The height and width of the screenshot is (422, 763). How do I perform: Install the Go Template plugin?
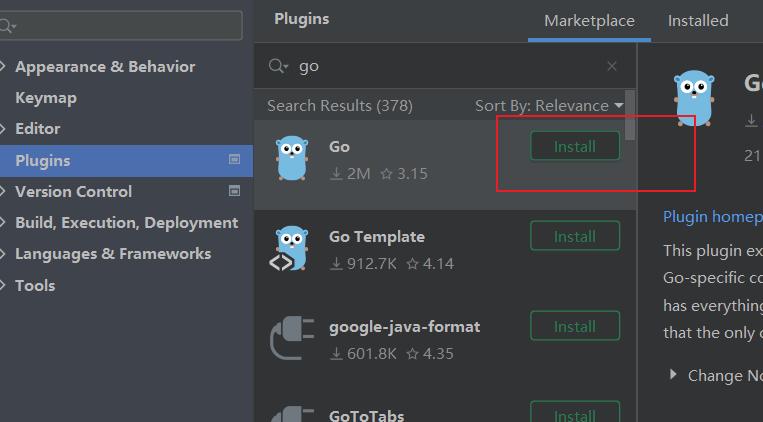click(x=575, y=236)
